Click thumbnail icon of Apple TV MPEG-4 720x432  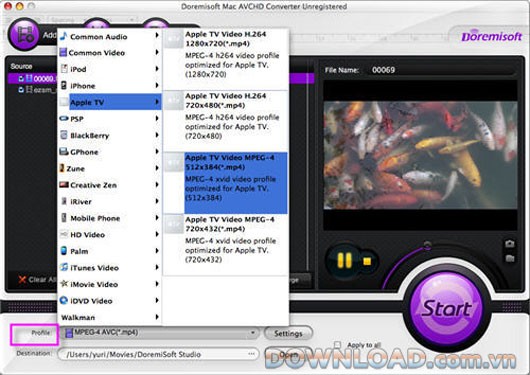[174, 224]
